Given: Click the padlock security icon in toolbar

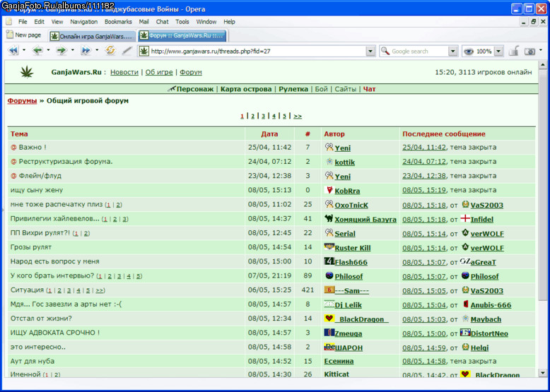Looking at the screenshot, I should [x=514, y=51].
